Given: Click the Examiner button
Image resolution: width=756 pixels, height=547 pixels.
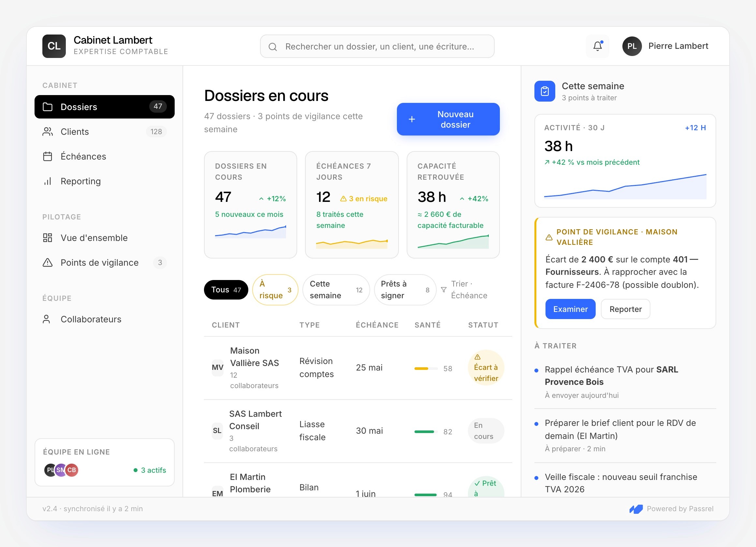Looking at the screenshot, I should tap(570, 309).
